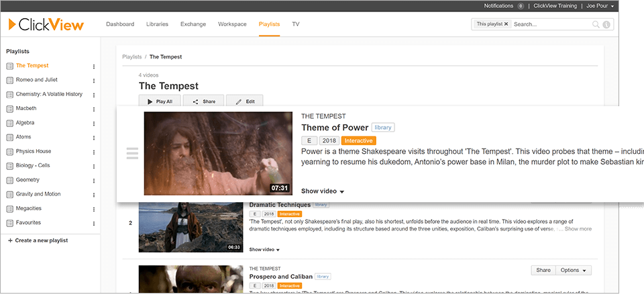Click the library tag beside Prospero and Caliban
Viewport: 644px width, 303px height.
pos(323,277)
